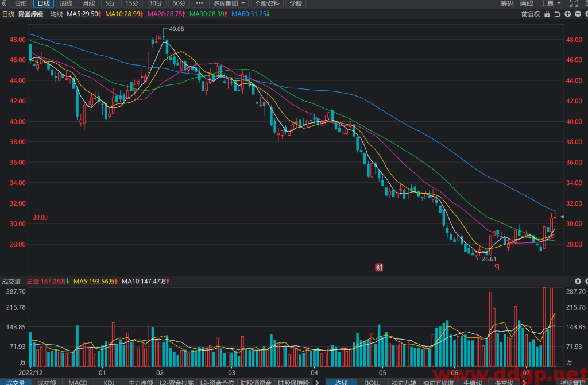Click the 均线 indicator label in the header

pos(56,14)
